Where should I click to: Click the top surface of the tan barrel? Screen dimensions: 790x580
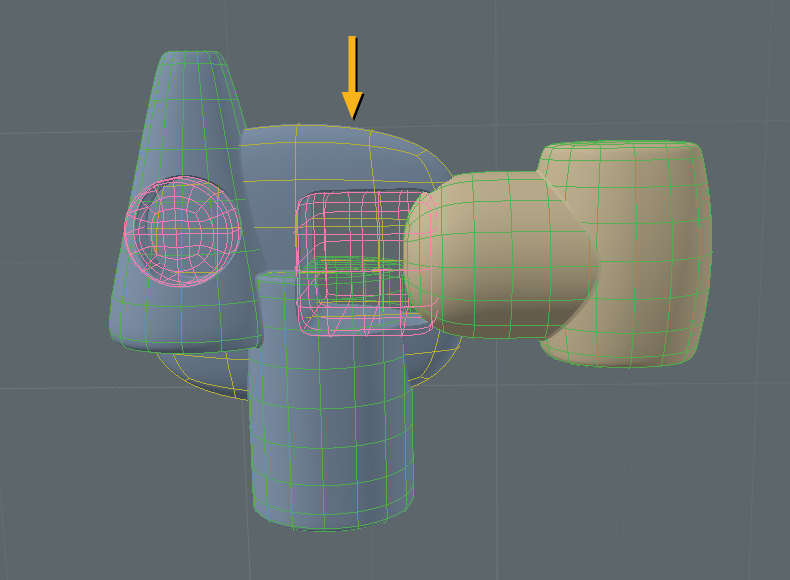point(620,152)
